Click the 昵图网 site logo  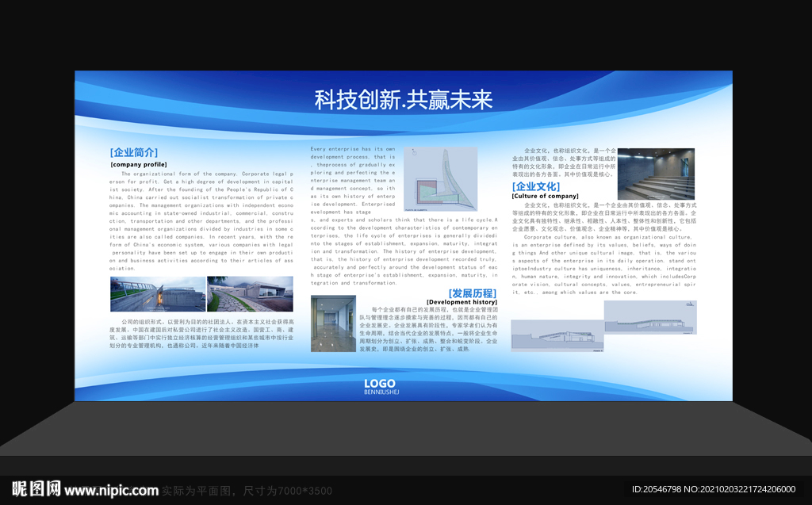point(36,489)
